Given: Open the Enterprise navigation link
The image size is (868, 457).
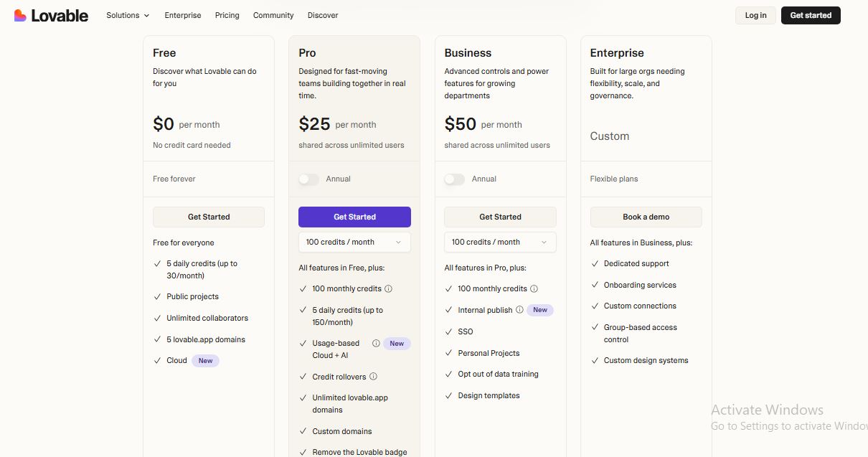Looking at the screenshot, I should pos(183,15).
